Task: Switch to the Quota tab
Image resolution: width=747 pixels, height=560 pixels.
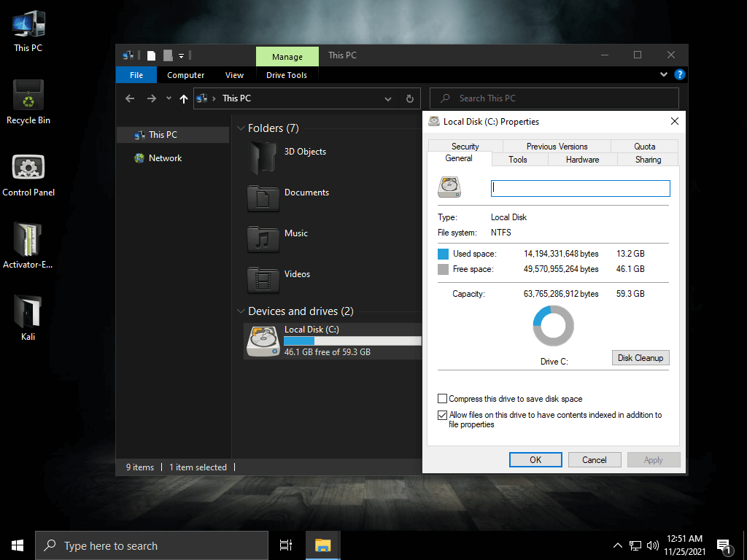Action: pos(645,146)
